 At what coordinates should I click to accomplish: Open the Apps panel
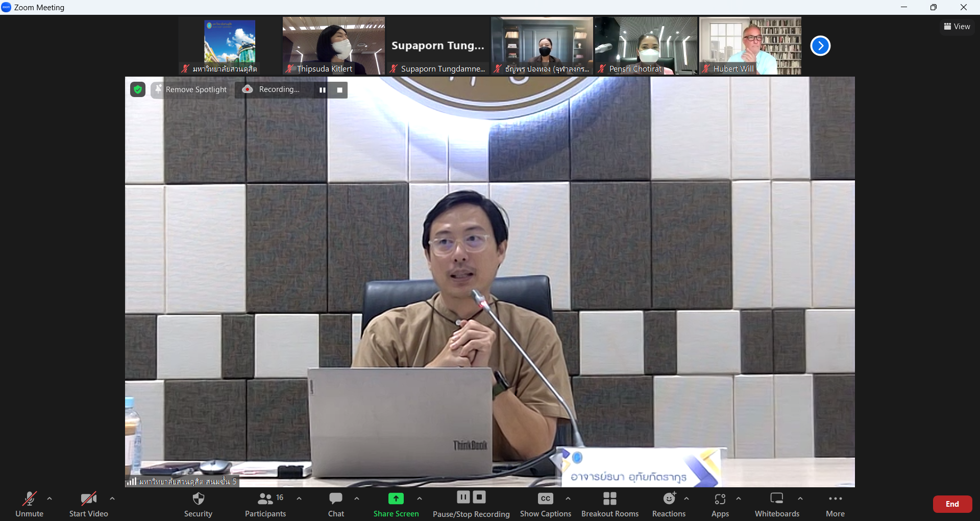(720, 504)
